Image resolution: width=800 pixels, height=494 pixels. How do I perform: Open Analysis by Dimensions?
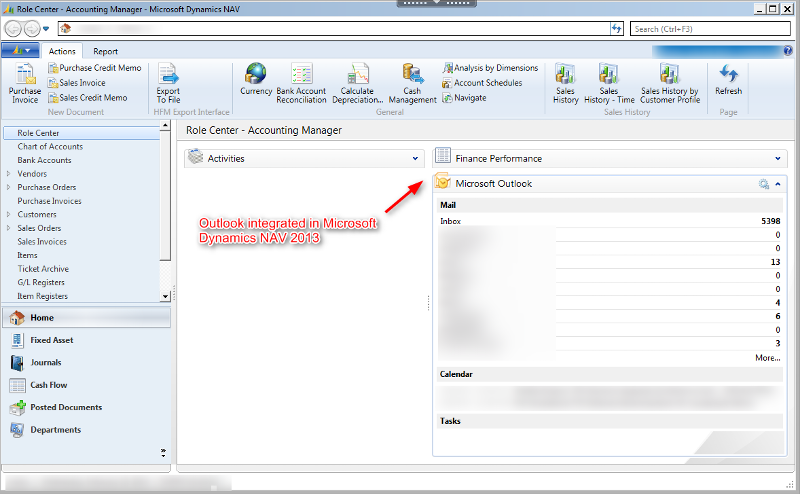pyautogui.click(x=490, y=68)
